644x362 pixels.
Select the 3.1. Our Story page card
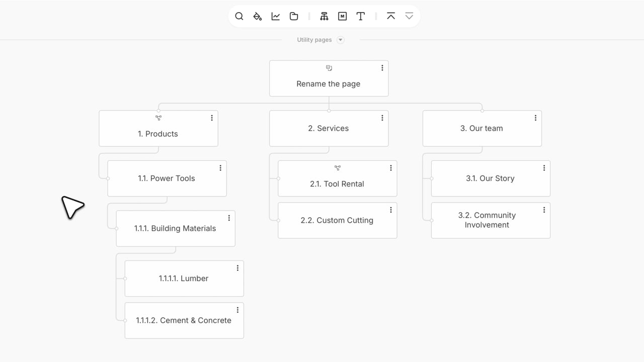[x=490, y=178]
